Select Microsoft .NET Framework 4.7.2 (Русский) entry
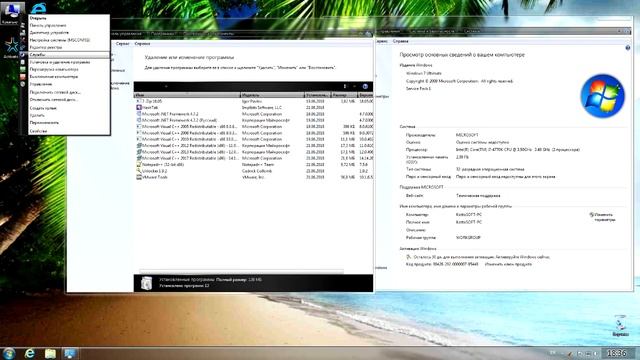This screenshot has width=640, height=360. tap(253, 120)
